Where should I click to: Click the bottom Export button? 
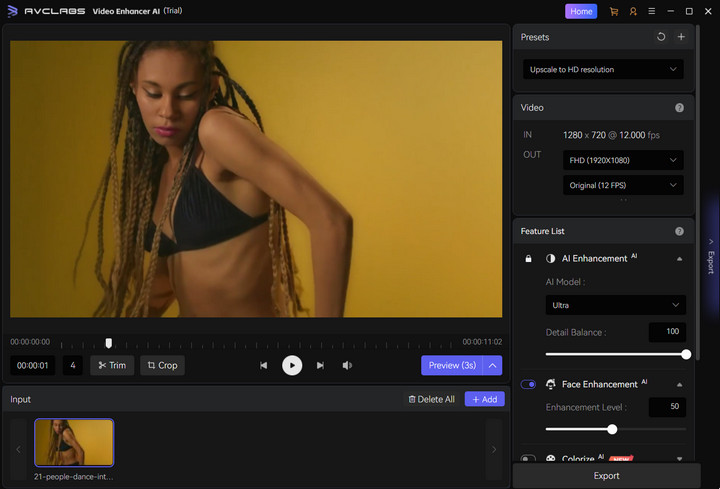pos(606,476)
